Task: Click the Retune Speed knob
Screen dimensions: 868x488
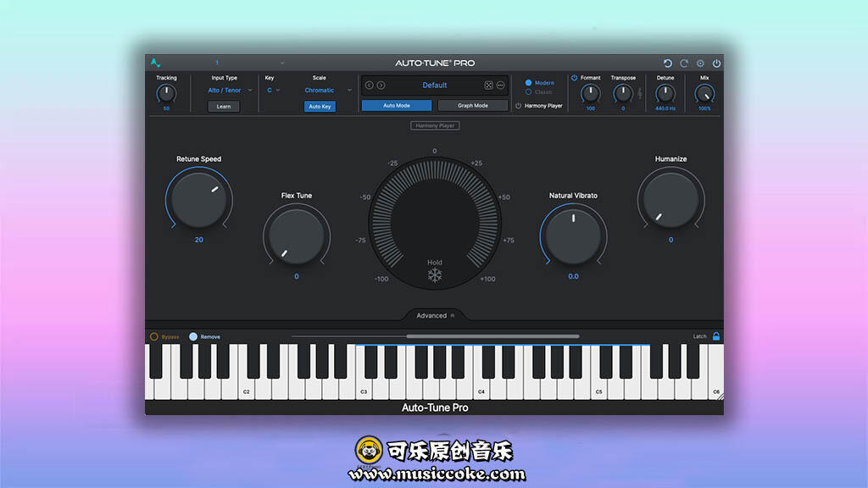Action: click(198, 200)
